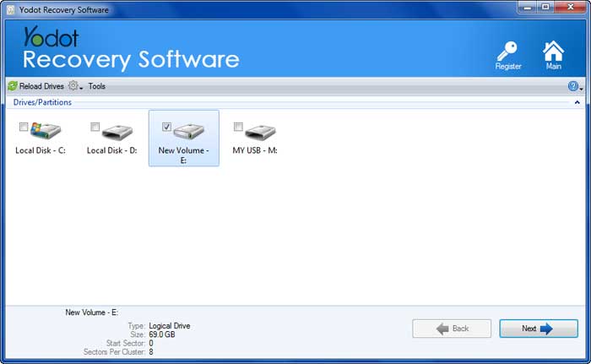591x364 pixels.
Task: Collapse the Drives/Partitions section
Action: pos(577,102)
